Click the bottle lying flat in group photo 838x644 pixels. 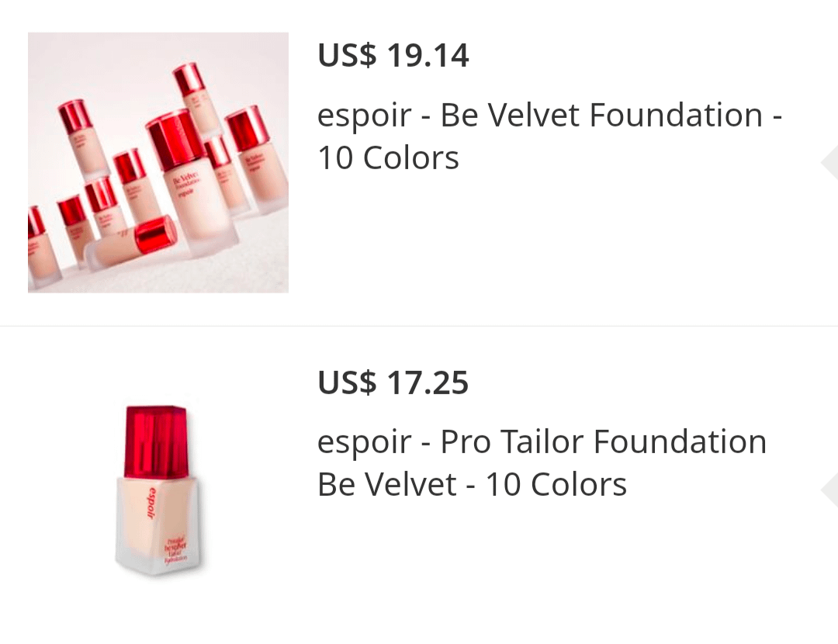(130, 244)
